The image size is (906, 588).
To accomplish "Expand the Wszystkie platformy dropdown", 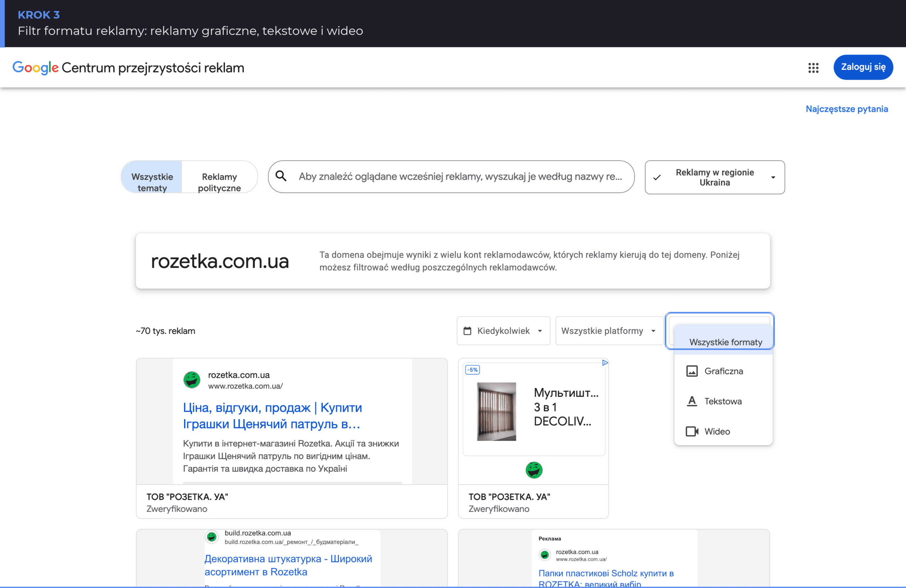I will click(x=609, y=331).
